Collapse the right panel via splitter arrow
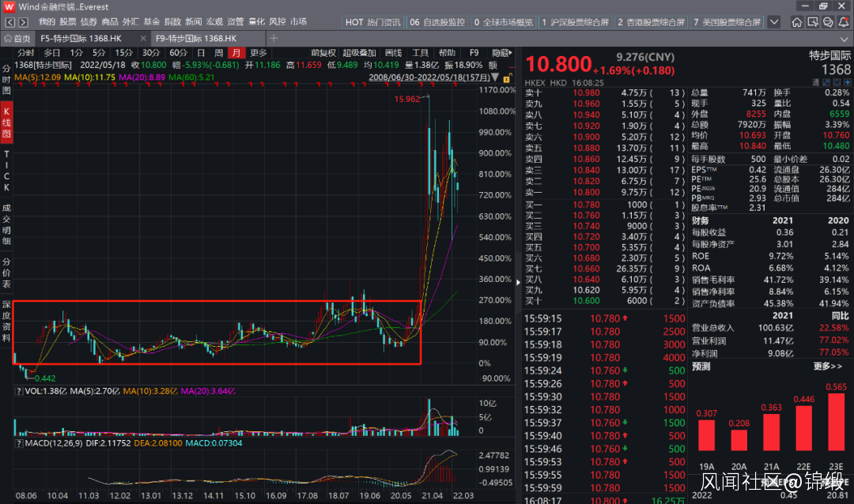Image resolution: width=854 pixels, height=504 pixels. point(518,282)
